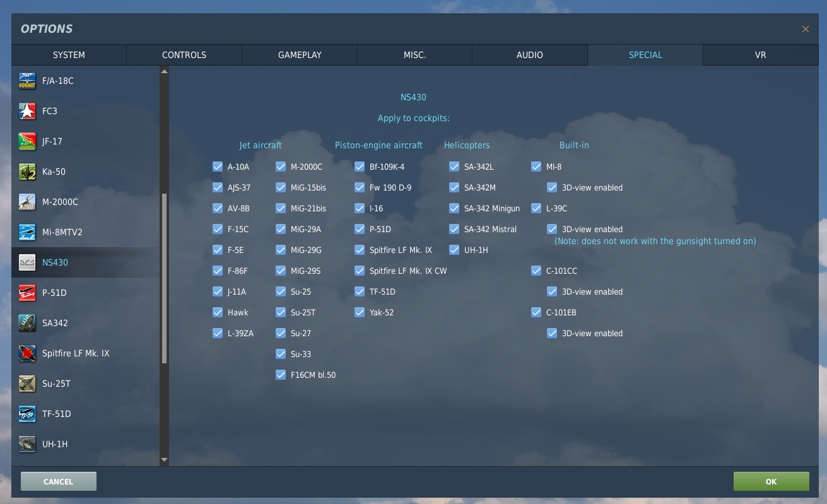The height and width of the screenshot is (504, 827).
Task: Toggle the SA-342 Minigun checkbox
Action: coord(454,208)
